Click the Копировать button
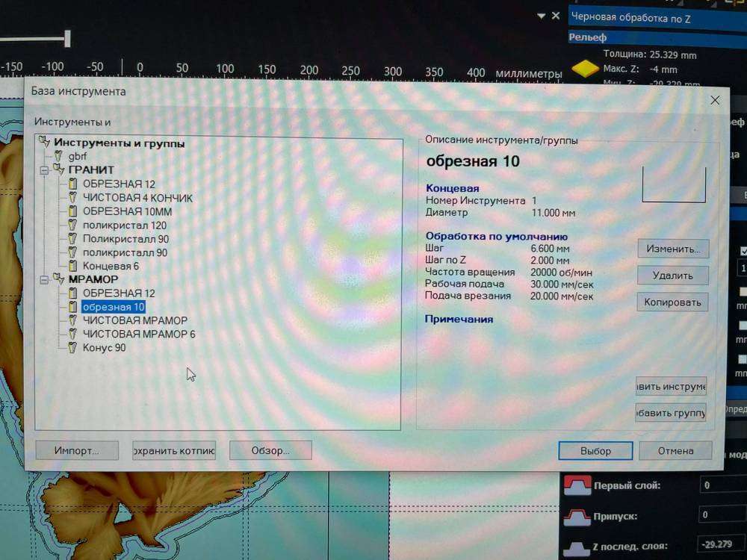The height and width of the screenshot is (560, 747). [672, 302]
